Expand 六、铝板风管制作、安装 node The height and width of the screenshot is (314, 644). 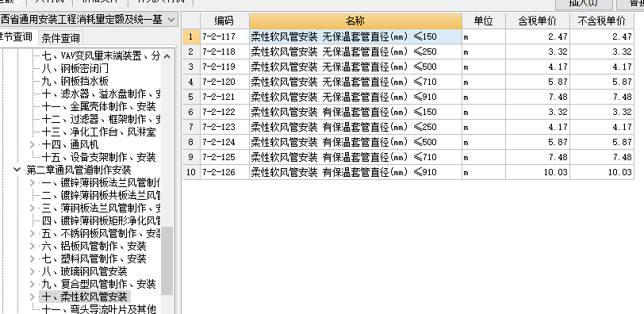click(33, 246)
